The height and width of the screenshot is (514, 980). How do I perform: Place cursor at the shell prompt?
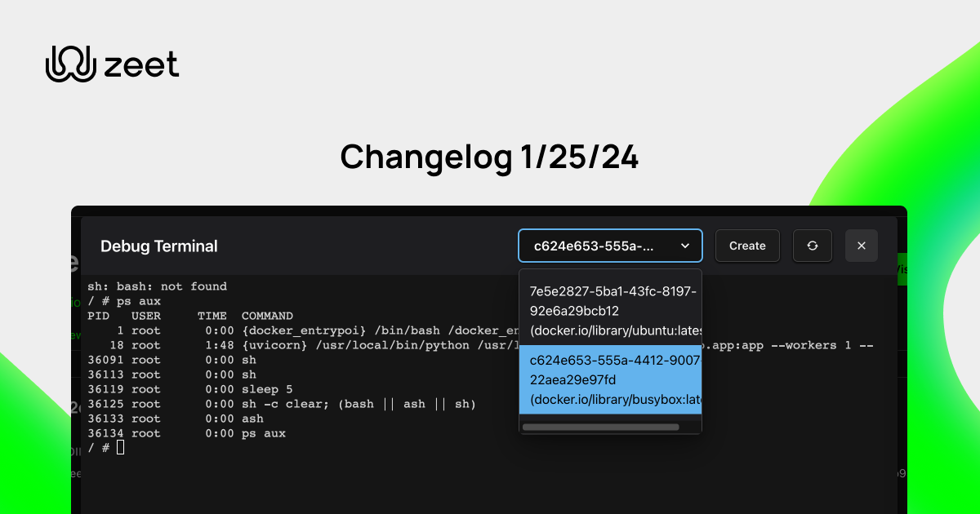click(x=98, y=447)
